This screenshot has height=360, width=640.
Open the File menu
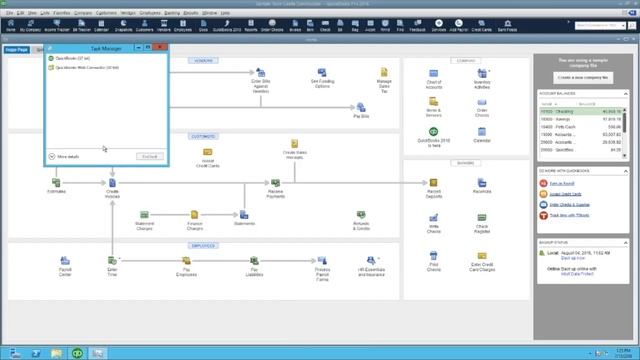point(9,13)
